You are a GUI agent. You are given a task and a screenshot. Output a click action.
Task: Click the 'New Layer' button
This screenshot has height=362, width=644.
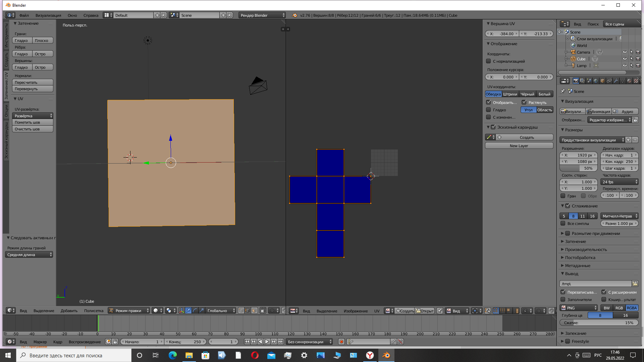[x=519, y=146]
